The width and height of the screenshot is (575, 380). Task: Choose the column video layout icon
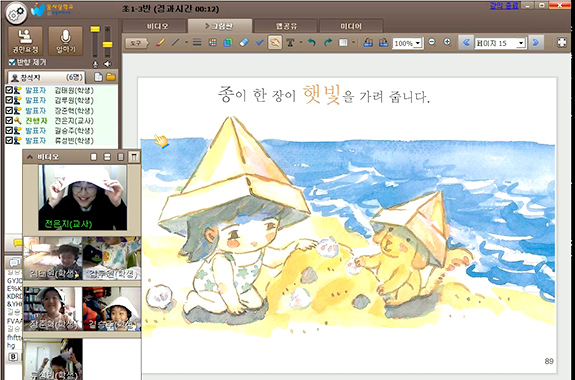pyautogui.click(x=120, y=157)
